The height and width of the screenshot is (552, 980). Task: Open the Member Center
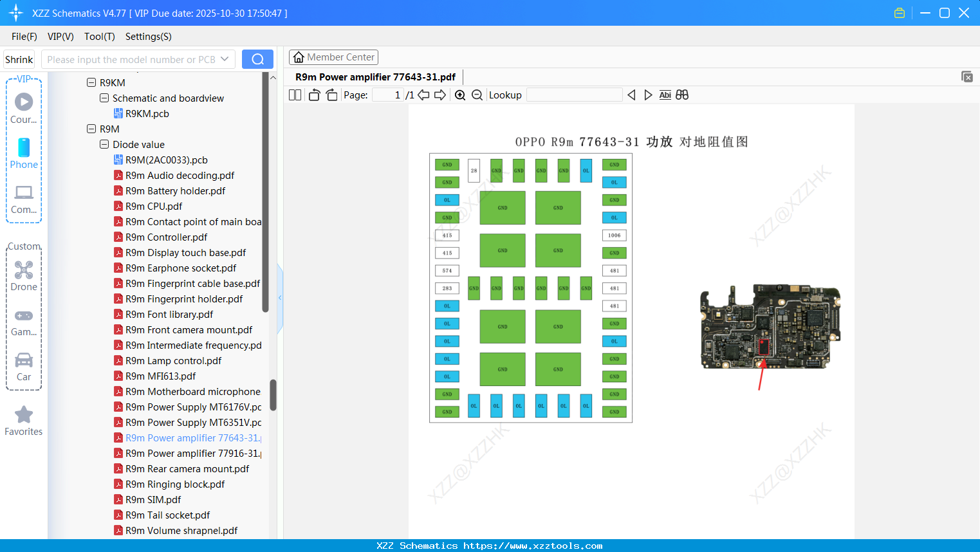point(333,57)
